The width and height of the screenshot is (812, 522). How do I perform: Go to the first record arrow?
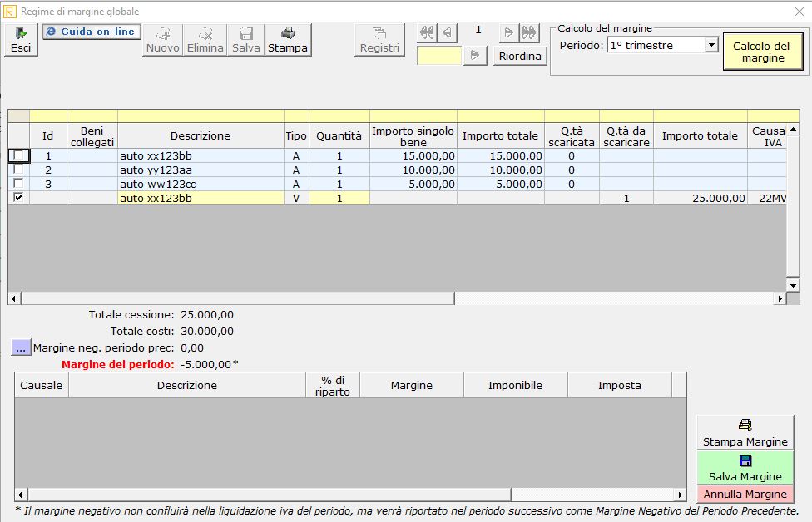click(427, 32)
